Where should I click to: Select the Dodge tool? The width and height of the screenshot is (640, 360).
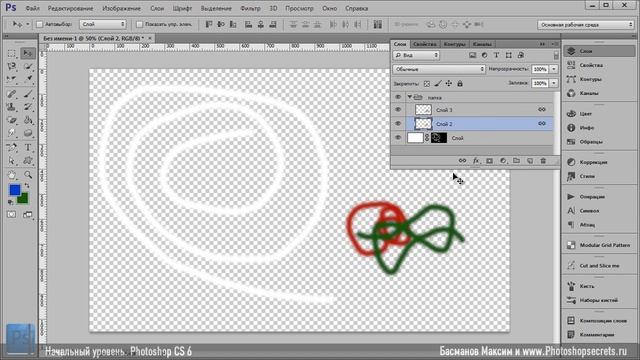tap(28, 133)
